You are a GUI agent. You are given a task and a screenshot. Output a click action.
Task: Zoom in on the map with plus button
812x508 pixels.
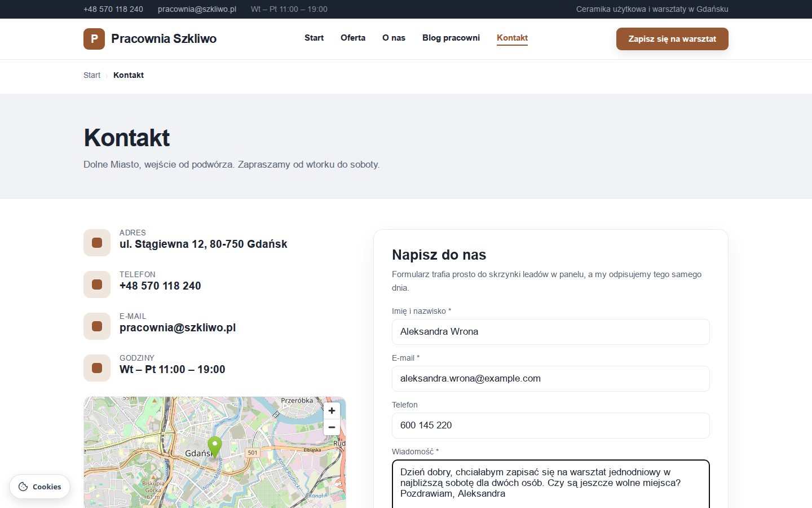(x=332, y=410)
